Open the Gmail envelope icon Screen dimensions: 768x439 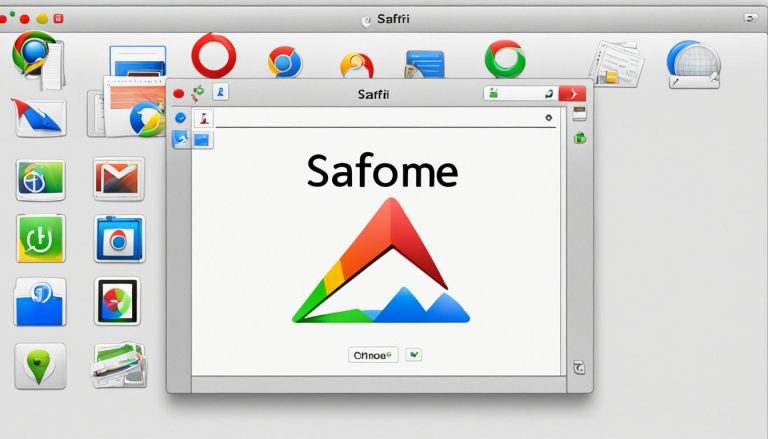click(x=119, y=179)
